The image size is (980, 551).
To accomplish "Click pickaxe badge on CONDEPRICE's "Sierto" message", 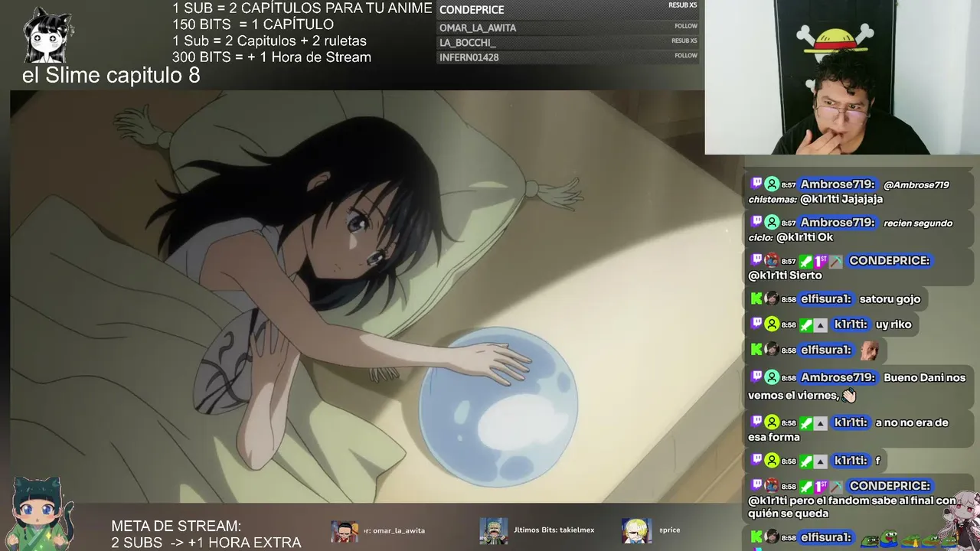I will tap(835, 261).
